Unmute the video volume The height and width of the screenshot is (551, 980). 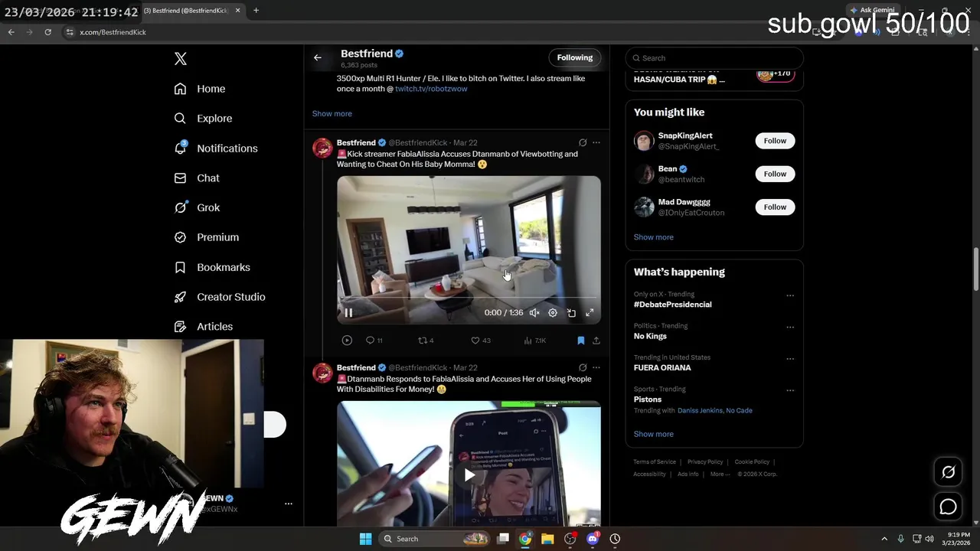(534, 312)
